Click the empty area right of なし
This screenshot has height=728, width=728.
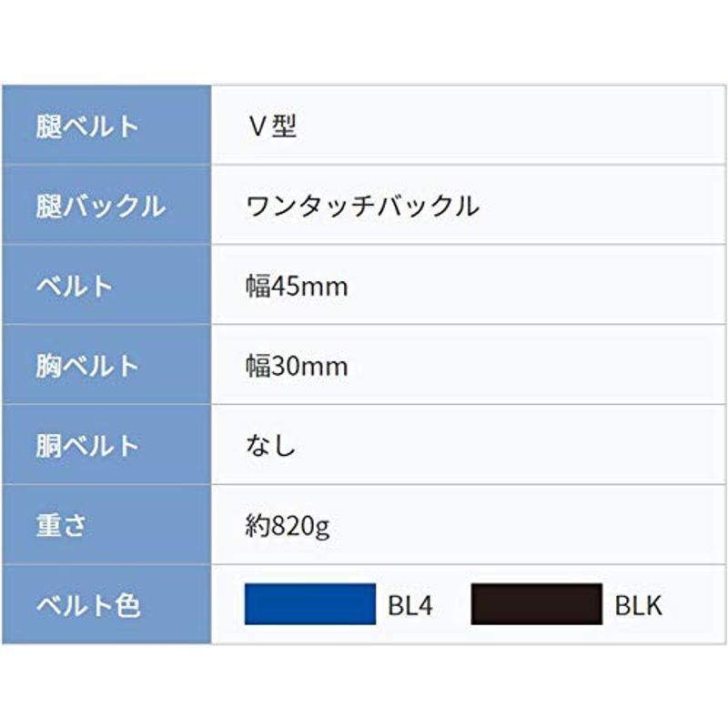pos(511,444)
